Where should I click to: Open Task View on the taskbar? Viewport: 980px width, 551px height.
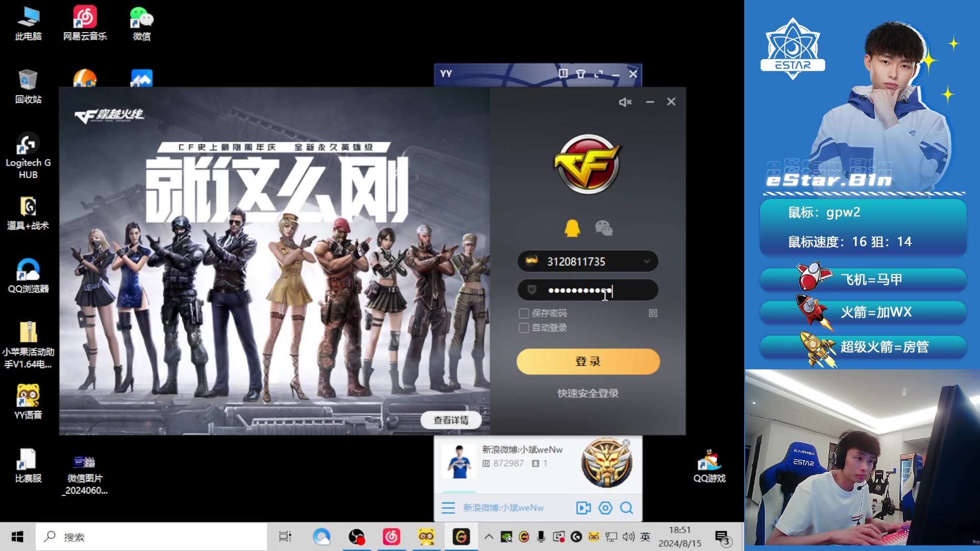tap(285, 537)
